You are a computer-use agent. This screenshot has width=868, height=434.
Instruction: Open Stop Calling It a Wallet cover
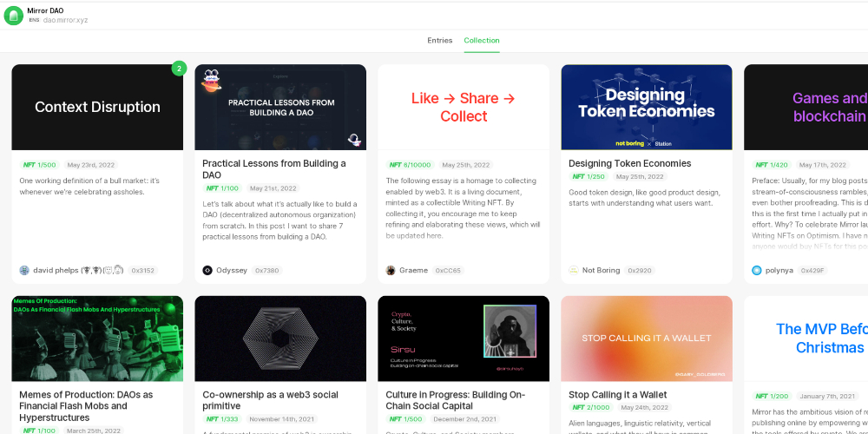[647, 339]
